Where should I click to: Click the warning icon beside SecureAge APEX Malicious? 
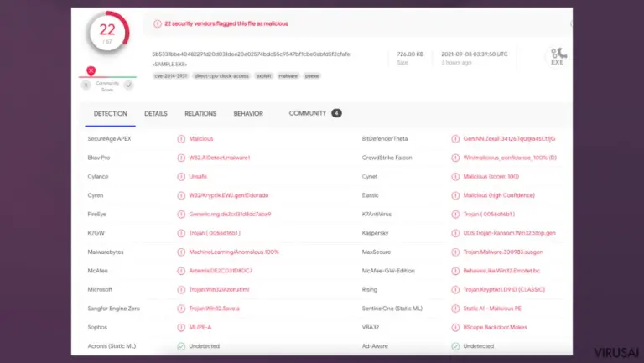click(181, 139)
